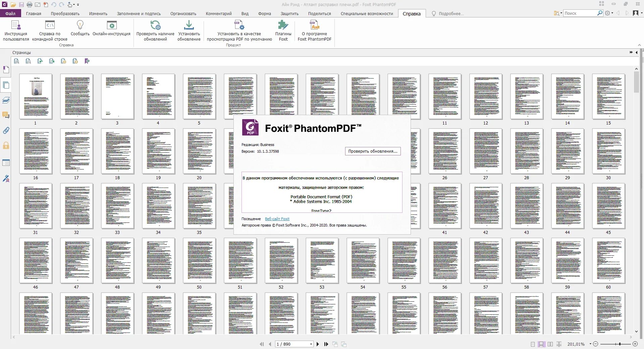Open the Digital Signatures pen panel

6,179
